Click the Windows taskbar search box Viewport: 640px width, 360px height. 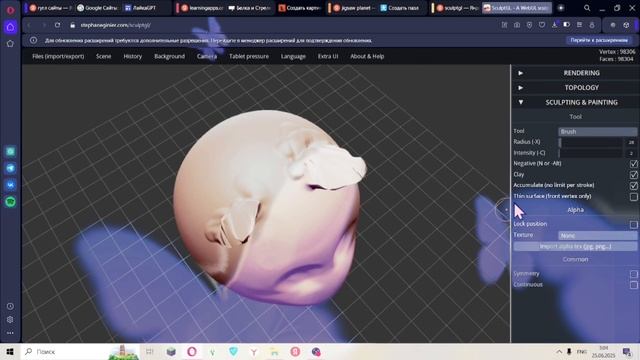80,351
